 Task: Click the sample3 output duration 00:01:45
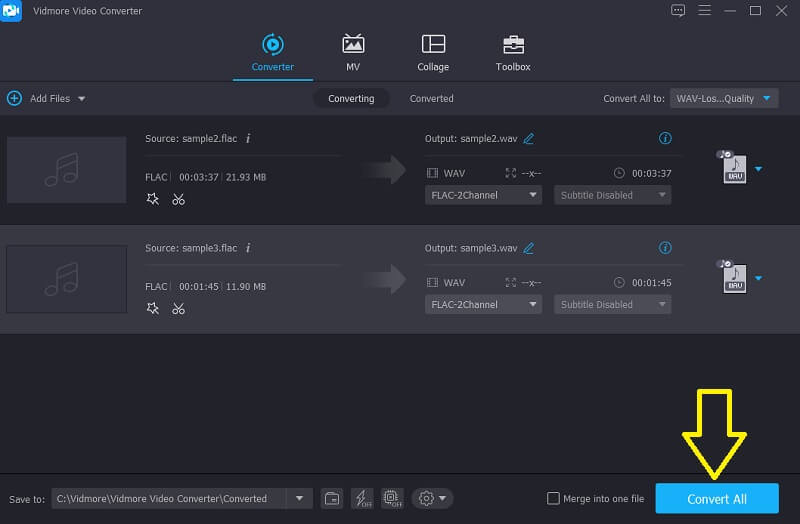[x=652, y=283]
